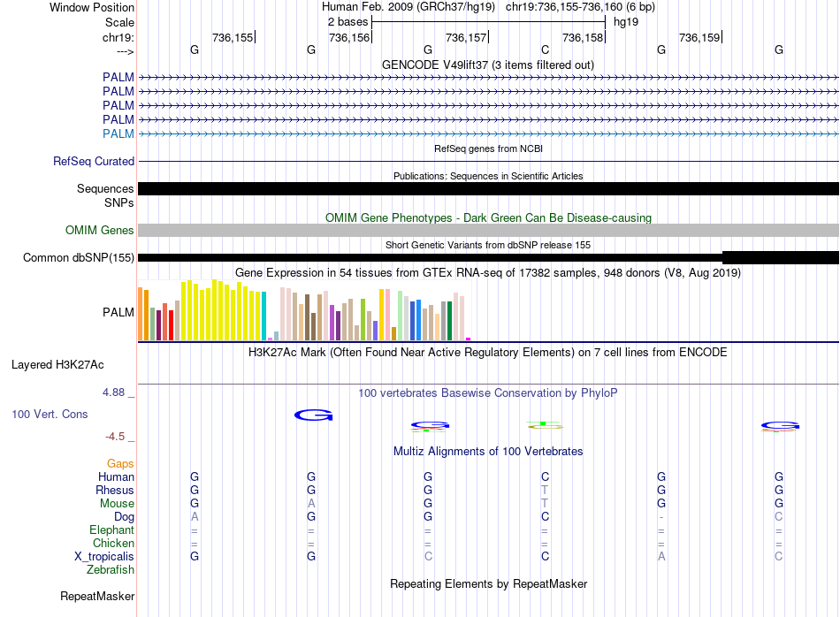840x617 pixels.
Task: Select the Dog species label
Action: [125, 517]
